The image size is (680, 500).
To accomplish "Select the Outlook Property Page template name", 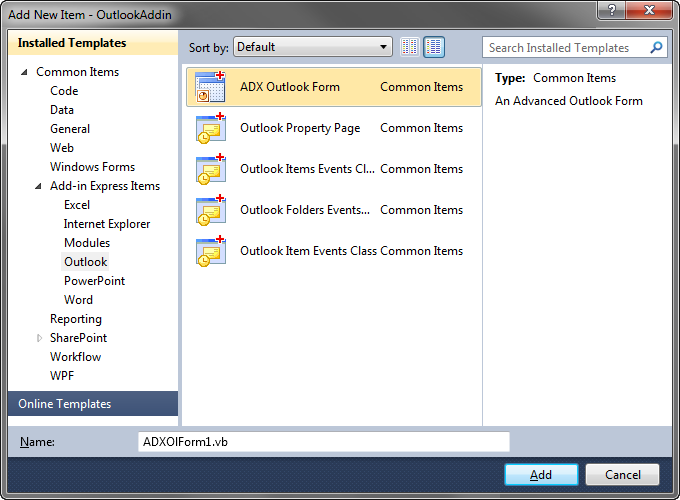I will [x=300, y=128].
